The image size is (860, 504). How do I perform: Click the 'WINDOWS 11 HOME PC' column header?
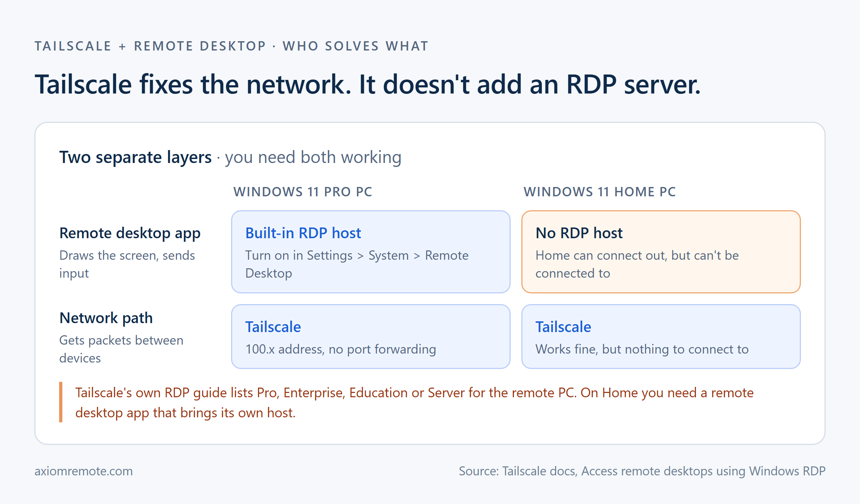(x=600, y=192)
